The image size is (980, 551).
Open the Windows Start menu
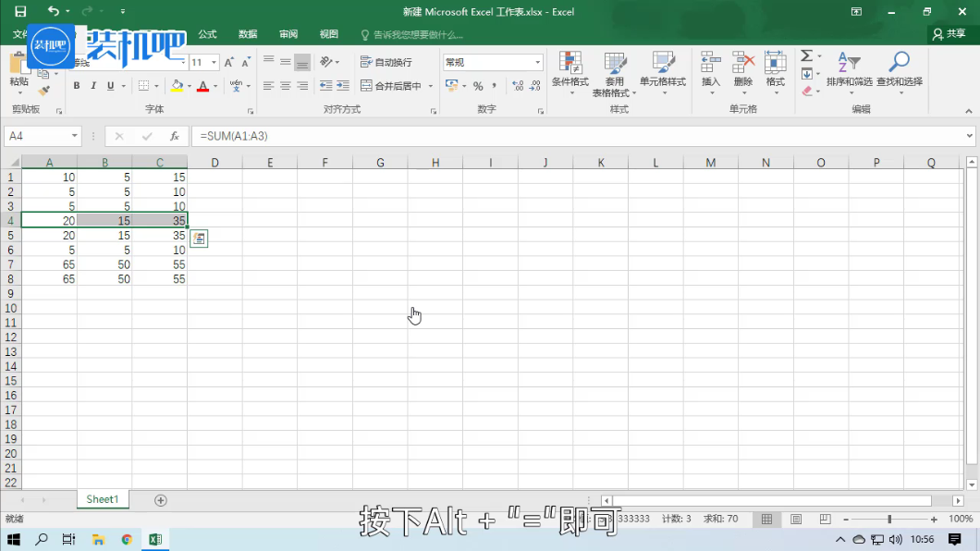(x=14, y=540)
